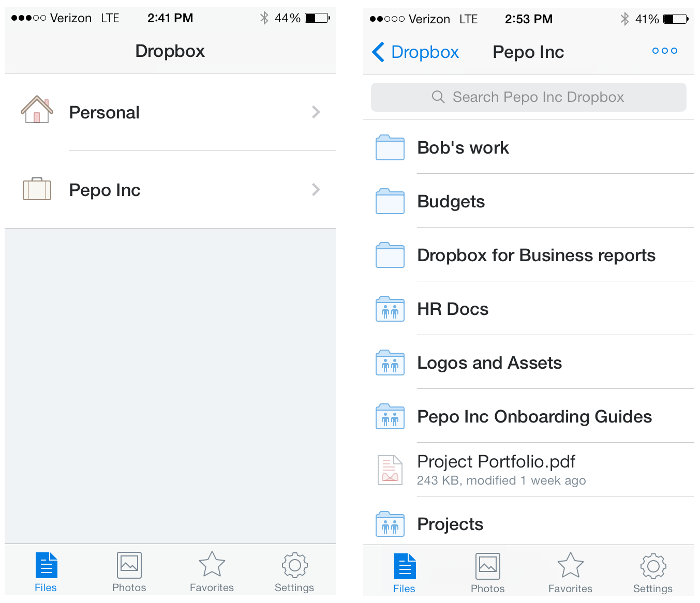The image size is (700, 603).
Task: Select Files tab on right screen
Action: tap(404, 572)
